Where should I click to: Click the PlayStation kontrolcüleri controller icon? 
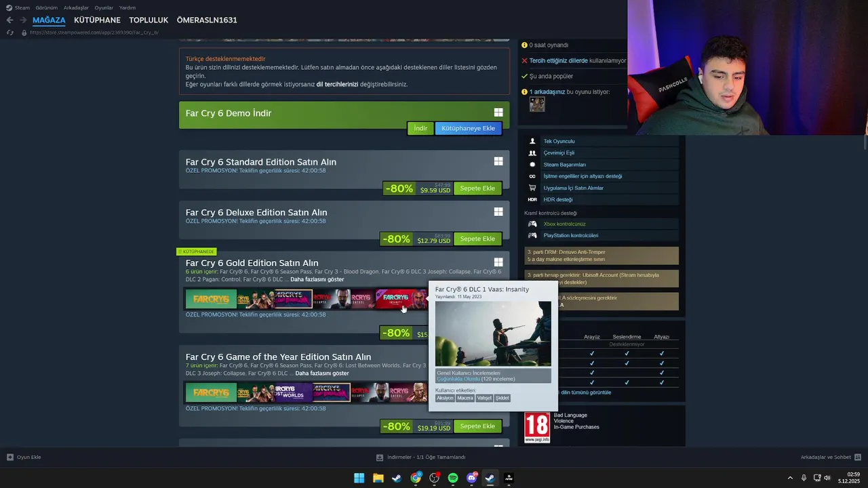coord(532,235)
